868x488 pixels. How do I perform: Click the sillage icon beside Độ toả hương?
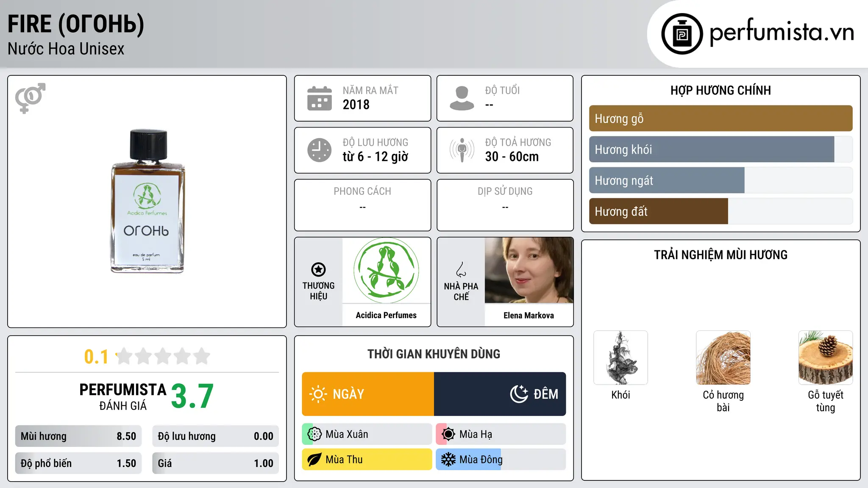(x=462, y=150)
